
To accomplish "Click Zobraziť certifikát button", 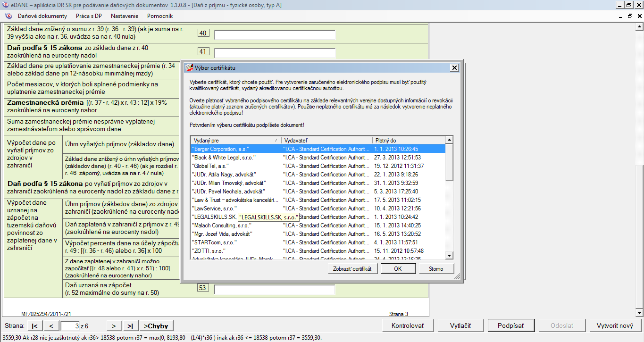I will [352, 269].
